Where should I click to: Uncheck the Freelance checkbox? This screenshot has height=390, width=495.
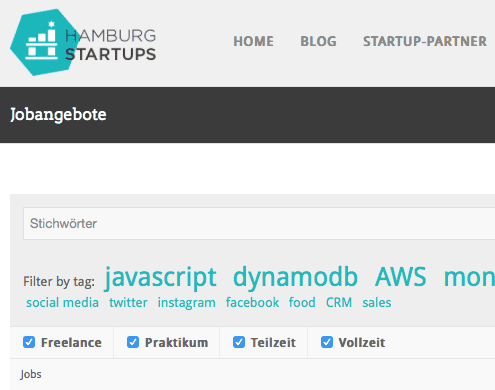coord(29,342)
